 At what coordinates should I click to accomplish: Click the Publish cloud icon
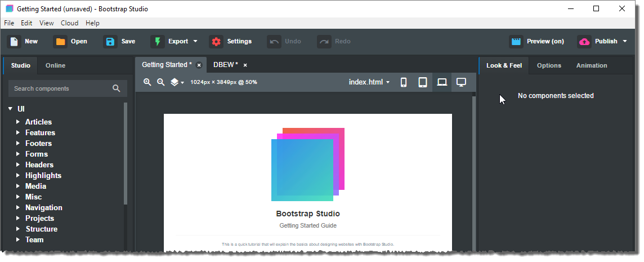[584, 42]
